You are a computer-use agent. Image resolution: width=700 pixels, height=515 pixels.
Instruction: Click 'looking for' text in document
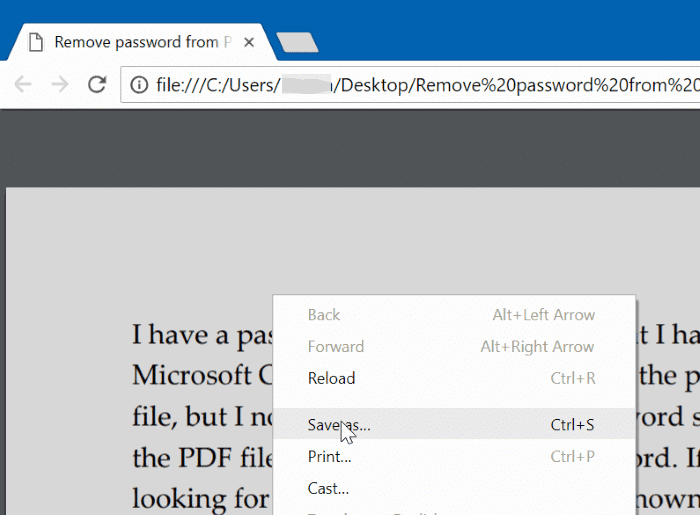pos(200,498)
